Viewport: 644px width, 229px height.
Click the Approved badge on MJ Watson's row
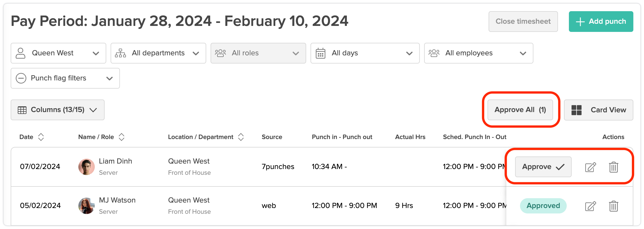pyautogui.click(x=543, y=206)
